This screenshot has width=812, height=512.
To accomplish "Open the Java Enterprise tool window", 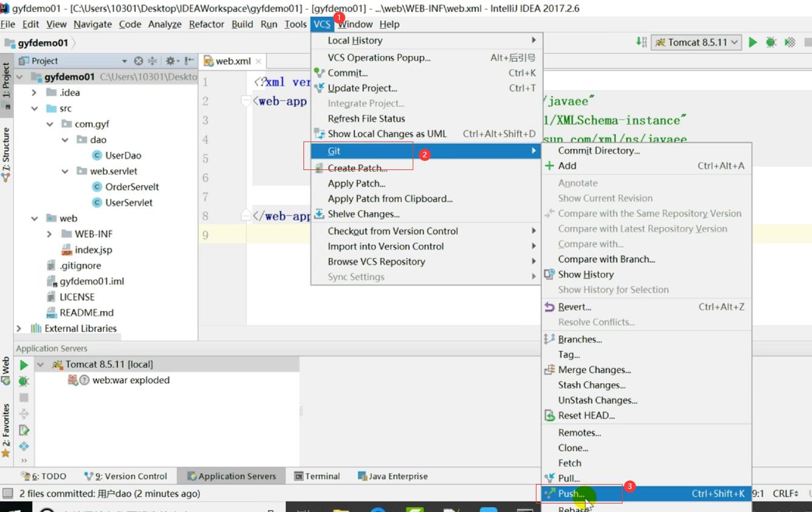I will pyautogui.click(x=393, y=476).
